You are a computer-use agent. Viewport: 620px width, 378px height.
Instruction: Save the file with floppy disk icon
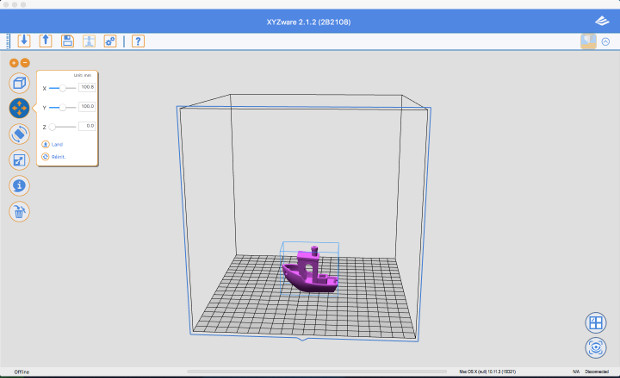point(67,41)
